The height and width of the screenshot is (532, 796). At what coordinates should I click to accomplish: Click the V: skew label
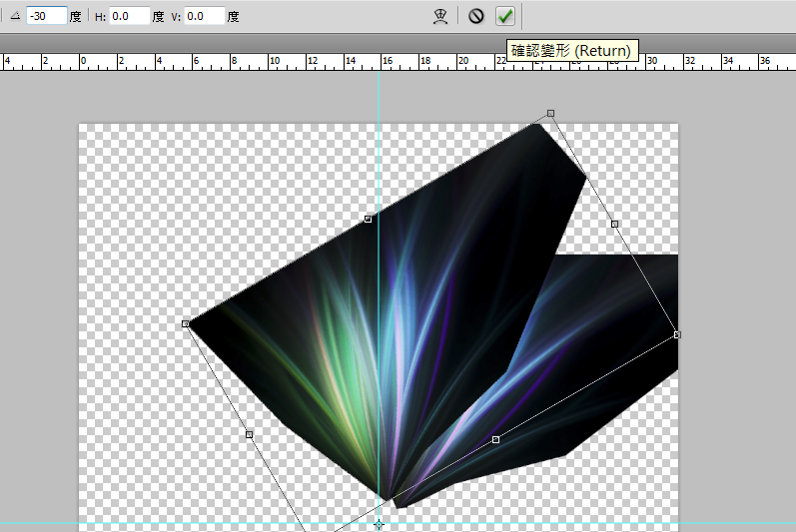coord(176,17)
